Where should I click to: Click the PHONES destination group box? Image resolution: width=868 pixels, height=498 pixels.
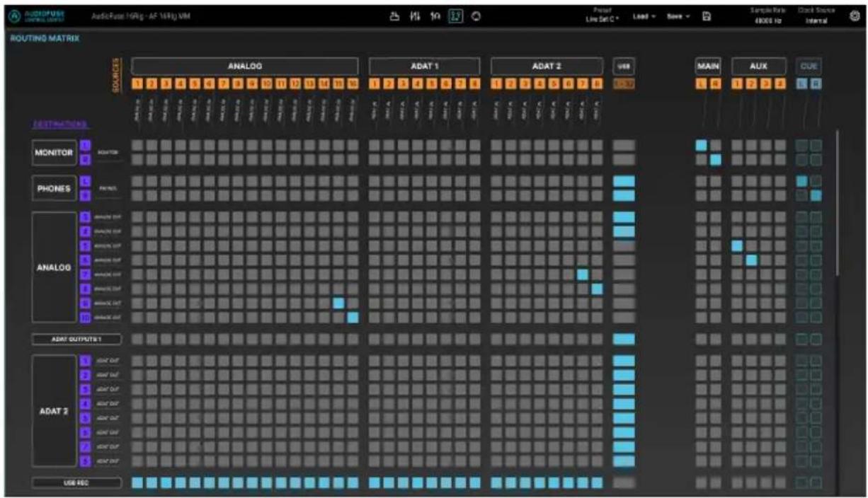click(54, 188)
